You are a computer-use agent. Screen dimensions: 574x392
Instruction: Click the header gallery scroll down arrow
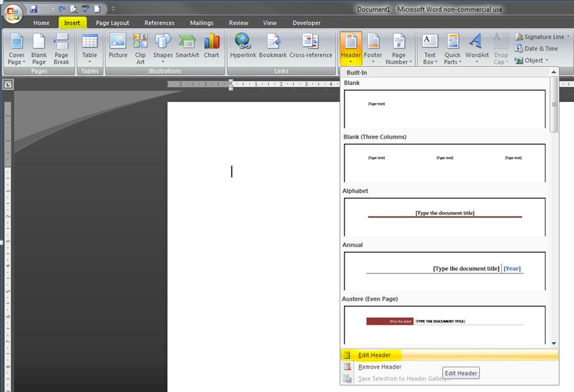pyautogui.click(x=554, y=343)
